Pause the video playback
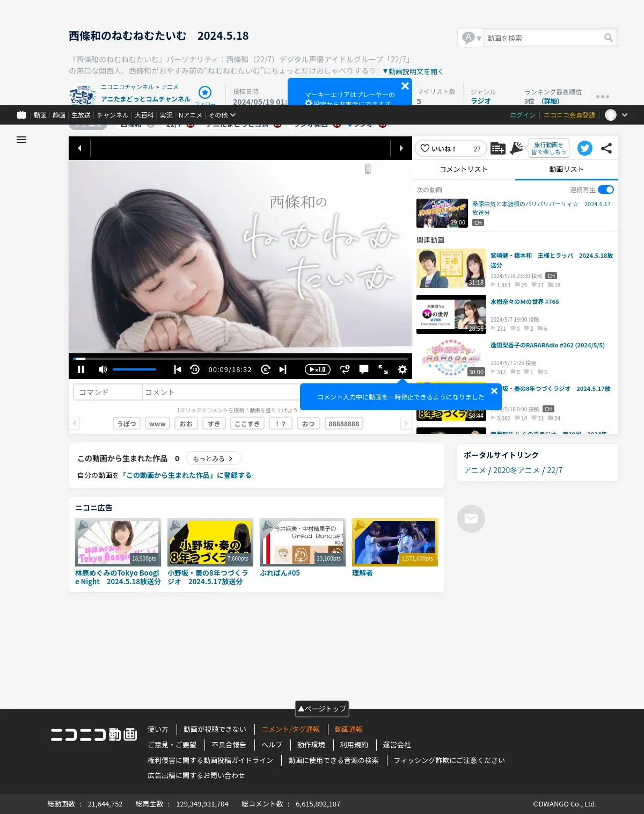 81,369
